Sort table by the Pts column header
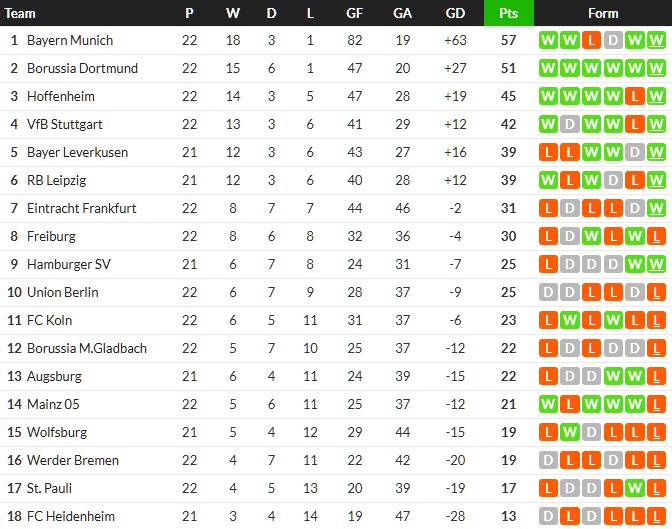The image size is (672, 529). coord(508,13)
